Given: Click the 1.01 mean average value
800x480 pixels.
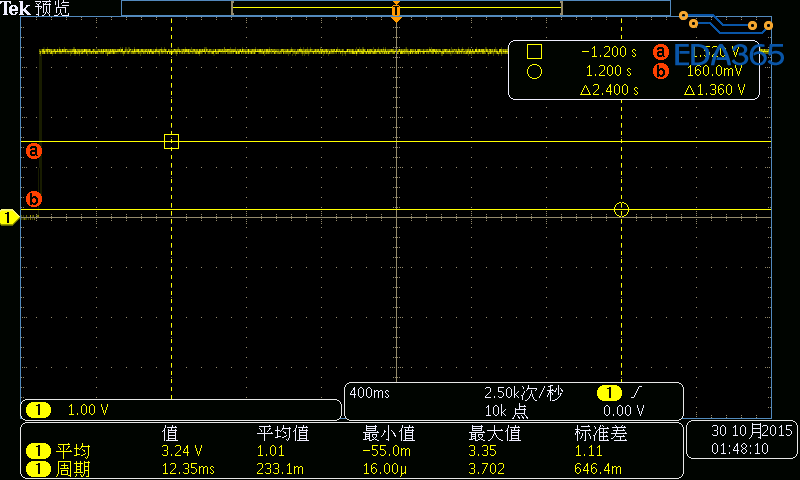Looking at the screenshot, I should coord(270,451).
